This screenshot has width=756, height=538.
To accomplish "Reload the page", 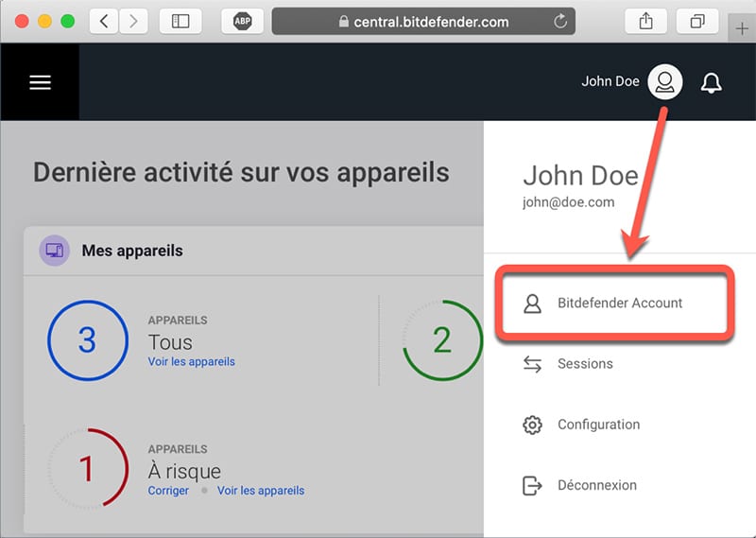I will 559,21.
